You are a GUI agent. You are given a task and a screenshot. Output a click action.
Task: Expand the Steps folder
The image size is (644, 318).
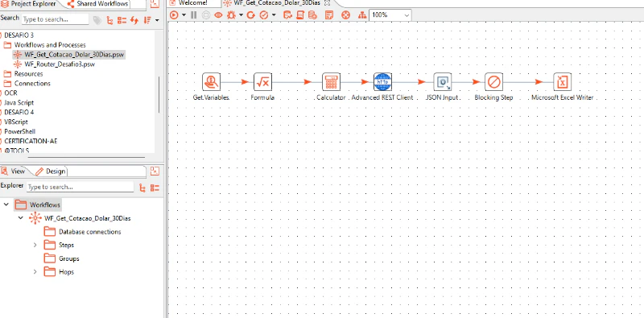(x=35, y=246)
